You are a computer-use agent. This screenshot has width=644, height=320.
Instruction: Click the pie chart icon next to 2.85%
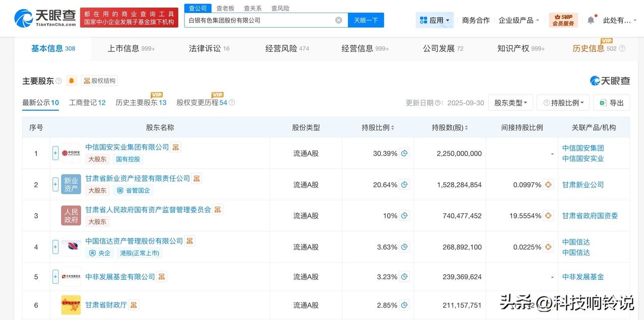(x=404, y=305)
